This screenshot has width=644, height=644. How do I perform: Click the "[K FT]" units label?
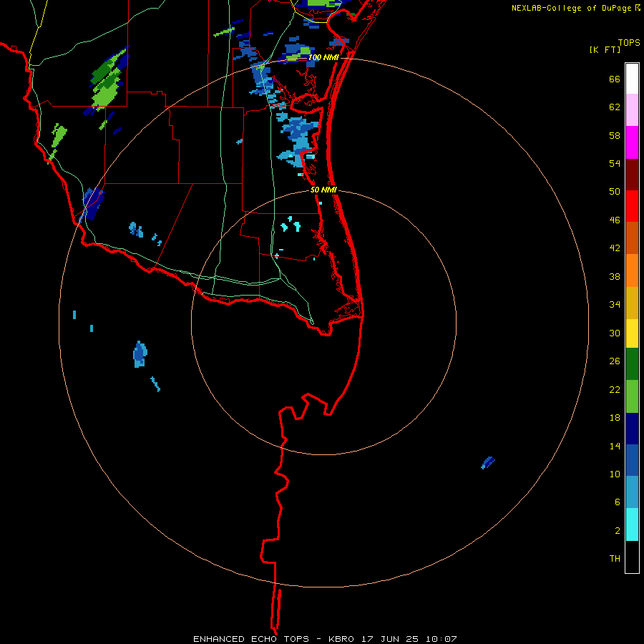click(605, 50)
